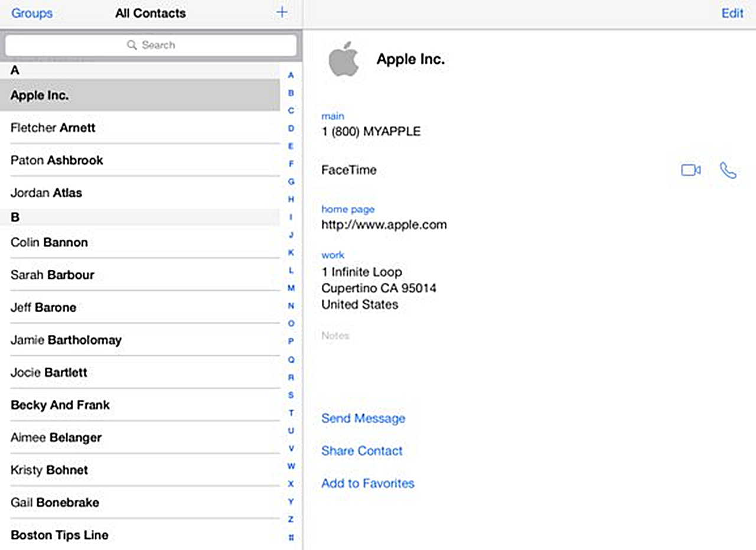Jump to letter Q in index

(291, 359)
